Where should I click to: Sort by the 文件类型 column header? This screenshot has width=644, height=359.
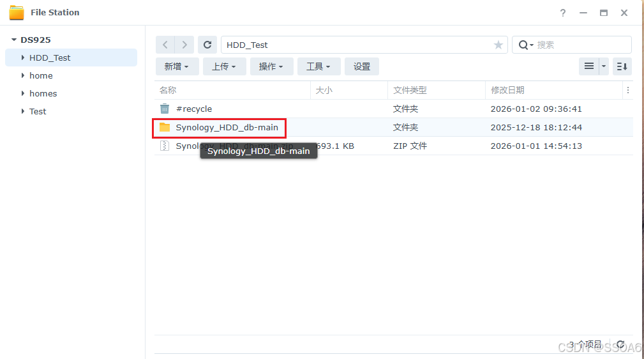tap(437, 90)
